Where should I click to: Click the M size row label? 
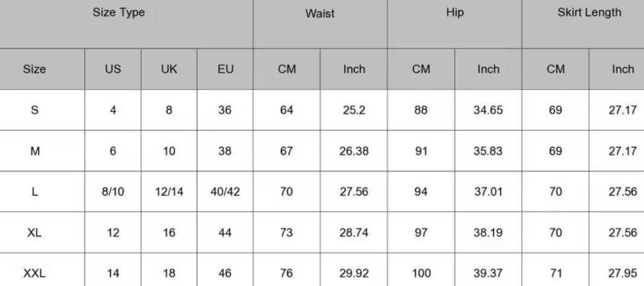(x=34, y=151)
